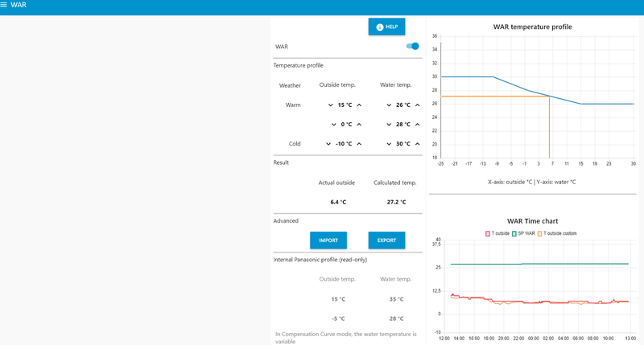The image size is (644, 345).
Task: Click the green SP WAR line in Time chart
Action: 539,264
